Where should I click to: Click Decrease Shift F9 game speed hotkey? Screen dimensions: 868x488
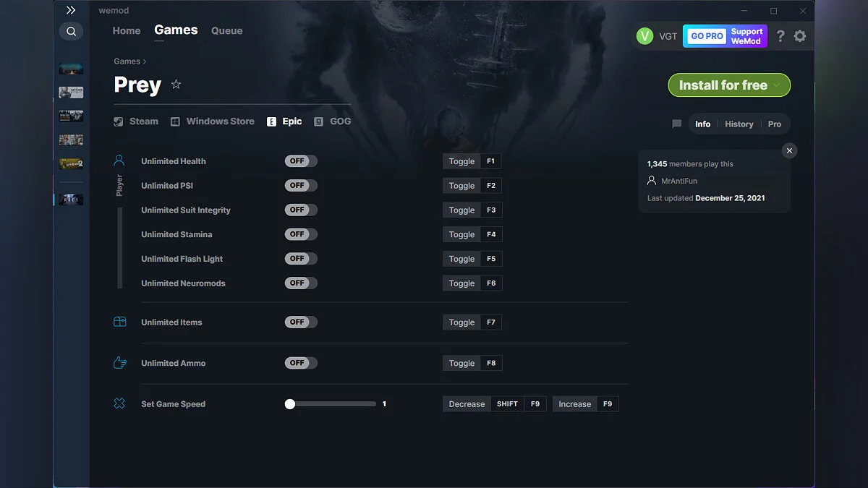(x=495, y=404)
